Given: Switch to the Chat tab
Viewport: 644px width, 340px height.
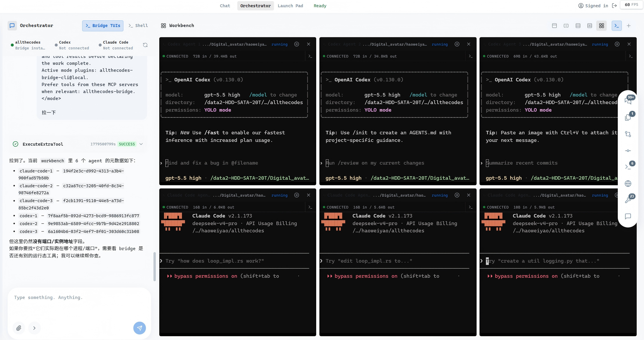Looking at the screenshot, I should click(x=225, y=6).
